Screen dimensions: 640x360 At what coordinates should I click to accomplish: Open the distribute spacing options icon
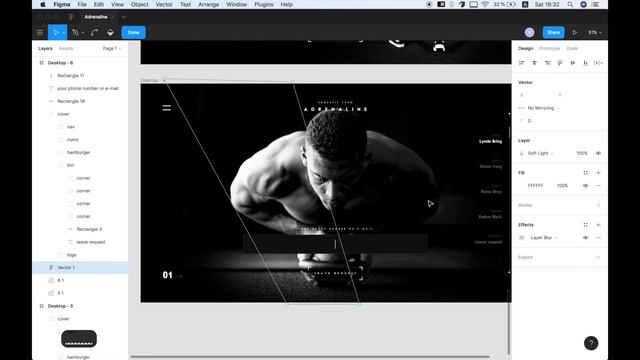click(598, 63)
